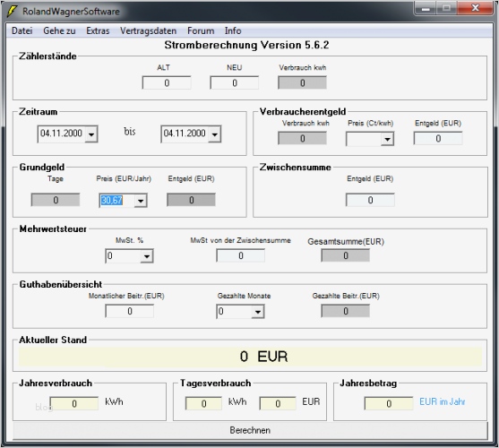Expand the Zeitraum end date dropdown after bis

(x=215, y=134)
